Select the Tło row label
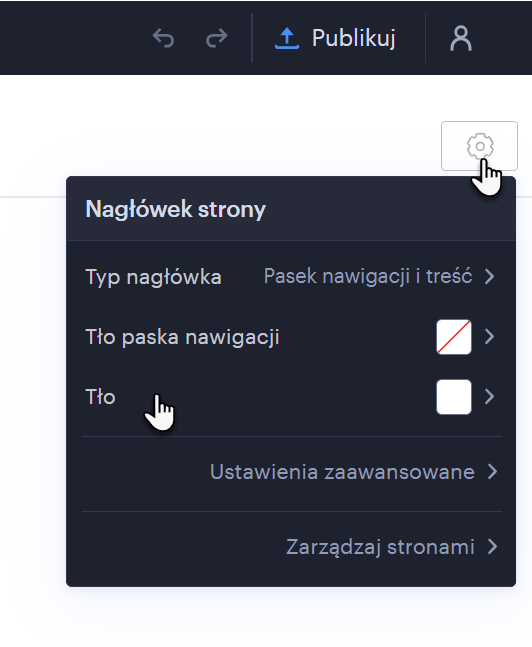The width and height of the screenshot is (532, 647). [100, 397]
